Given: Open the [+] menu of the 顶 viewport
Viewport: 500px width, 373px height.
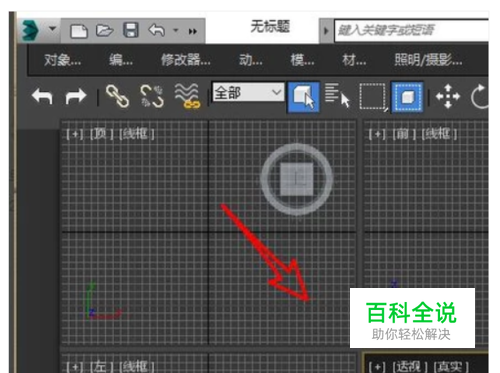Looking at the screenshot, I should pos(75,134).
